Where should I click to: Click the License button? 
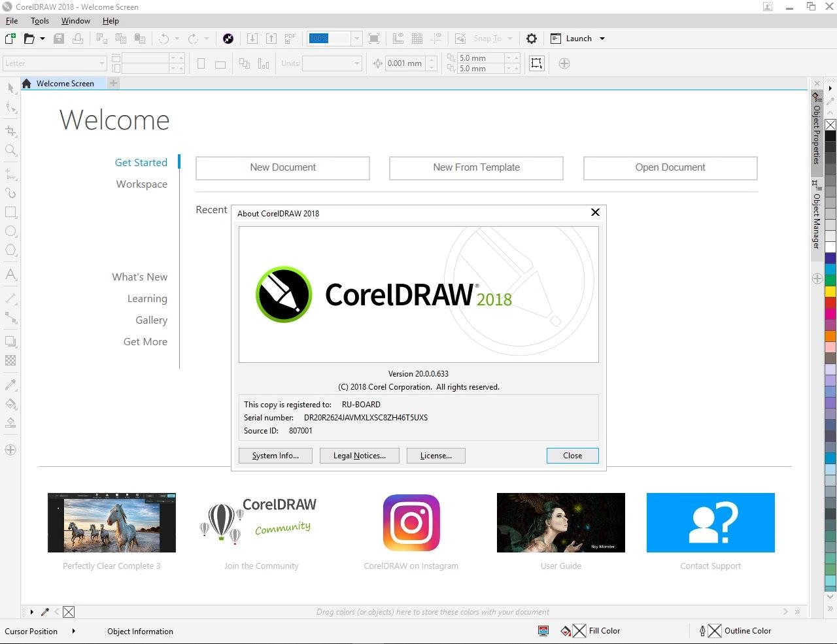click(x=436, y=456)
